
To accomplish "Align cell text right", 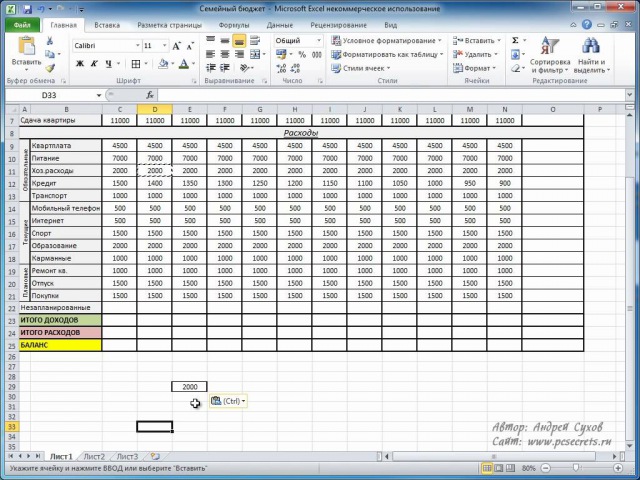I will pos(239,54).
